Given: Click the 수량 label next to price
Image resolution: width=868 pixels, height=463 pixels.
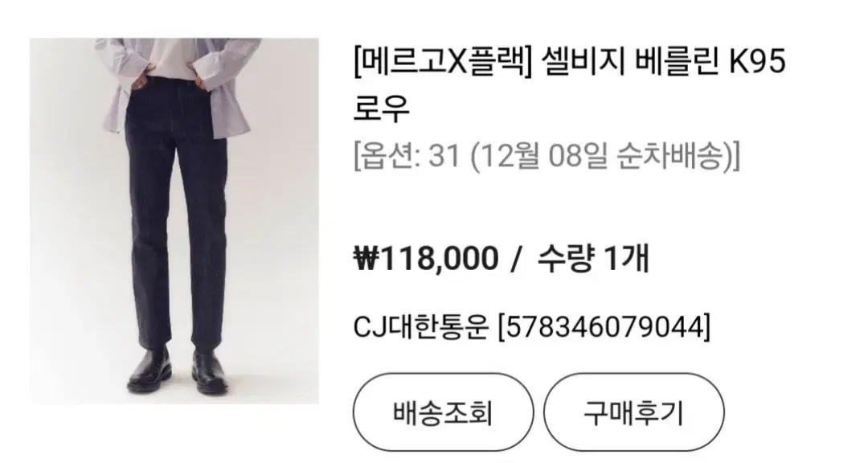Looking at the screenshot, I should (x=566, y=258).
